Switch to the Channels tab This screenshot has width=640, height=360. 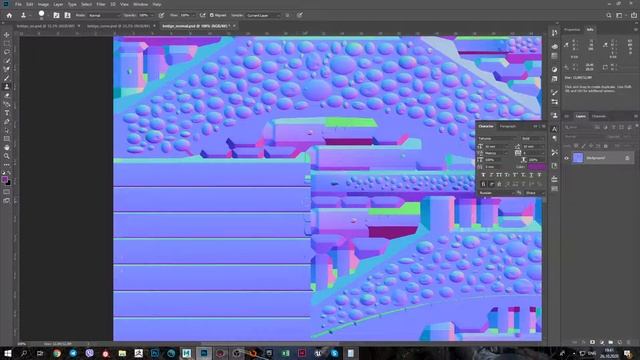(x=599, y=116)
